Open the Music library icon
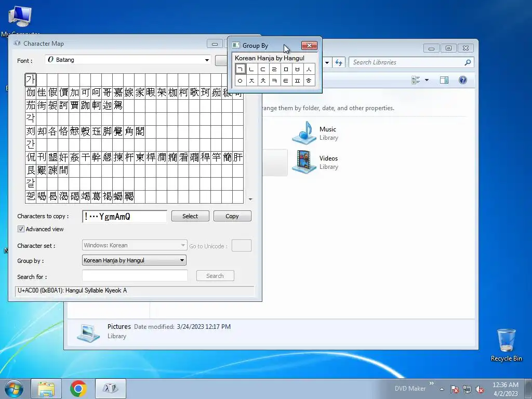Screen dimensions: 532x399 point(304,132)
